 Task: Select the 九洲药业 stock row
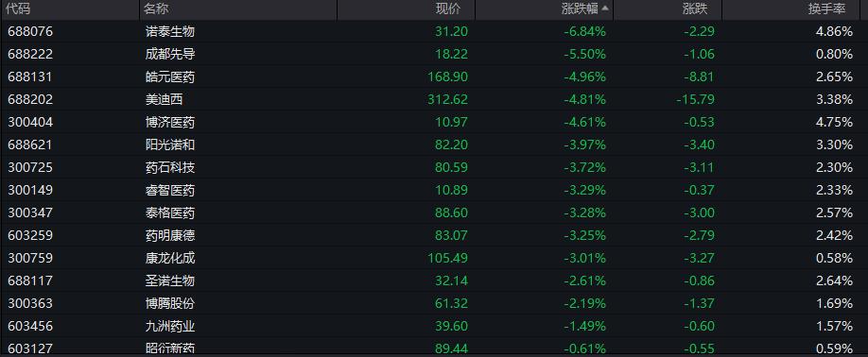(x=434, y=326)
